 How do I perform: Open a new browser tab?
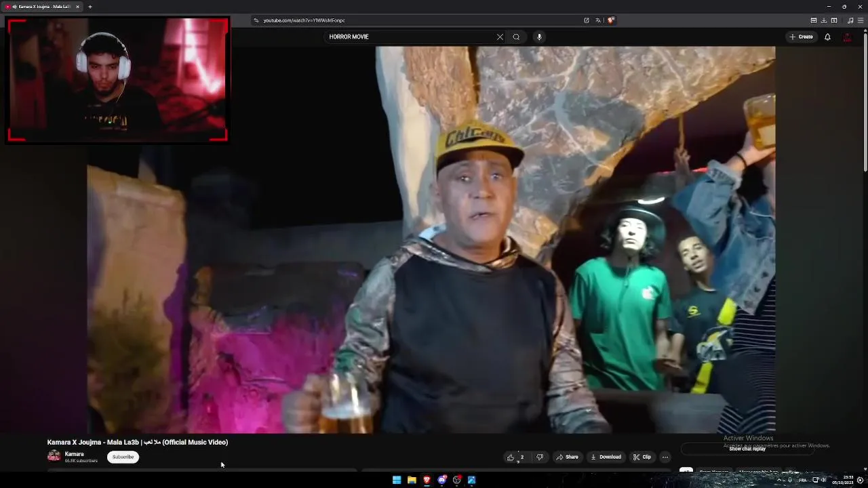click(90, 7)
